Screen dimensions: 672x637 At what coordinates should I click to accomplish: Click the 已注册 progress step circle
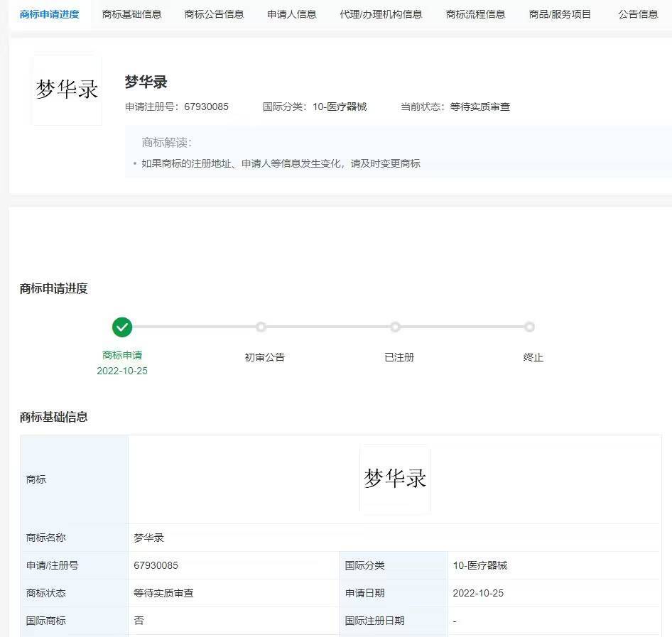click(395, 327)
